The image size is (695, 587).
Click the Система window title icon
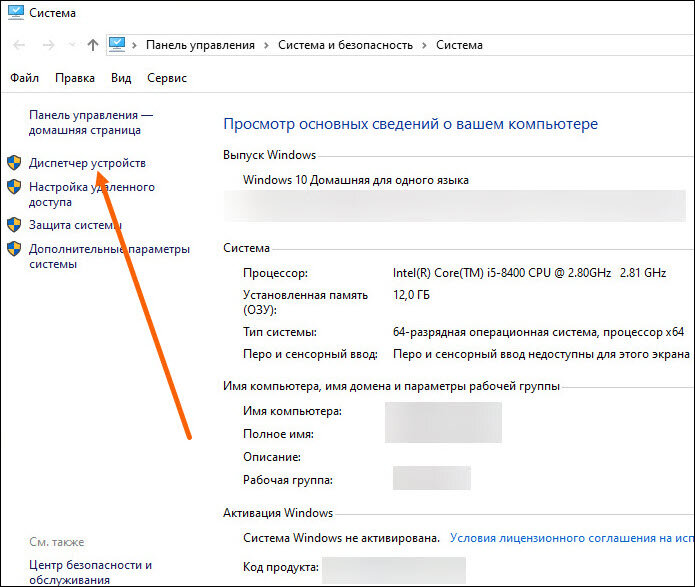16,12
